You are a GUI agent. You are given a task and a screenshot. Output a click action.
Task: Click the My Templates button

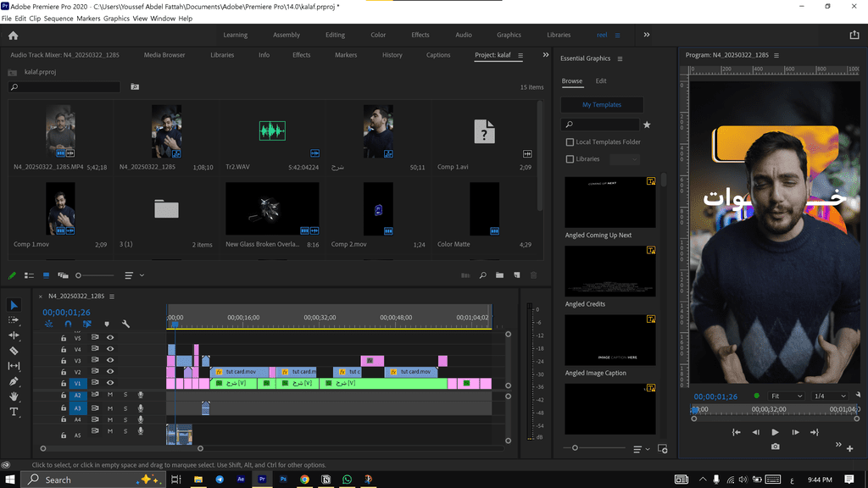(602, 105)
